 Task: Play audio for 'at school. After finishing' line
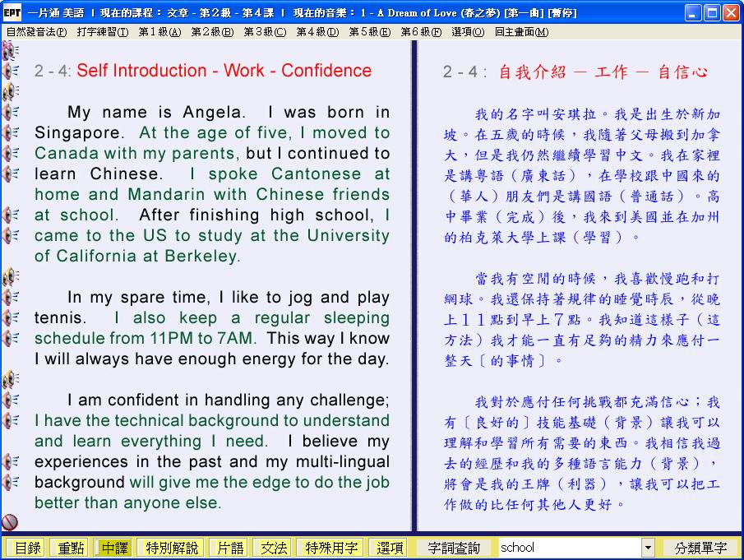click(10, 215)
